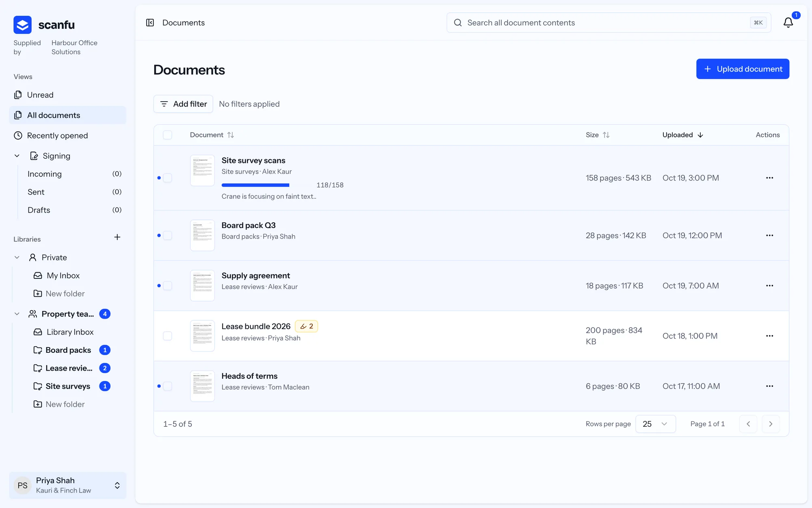Screen dimensions: 812x508
Task: Open actions menu for Board pack Q3
Action: pyautogui.click(x=769, y=235)
